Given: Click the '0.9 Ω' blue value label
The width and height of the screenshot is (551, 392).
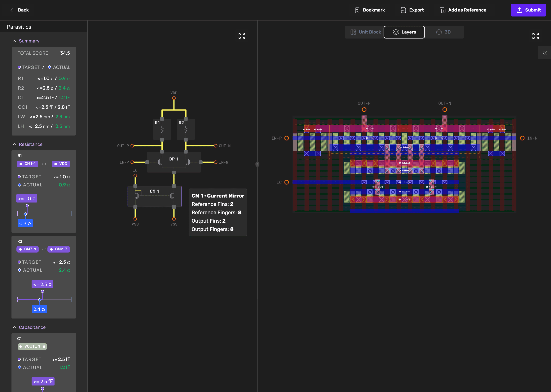Looking at the screenshot, I should click(25, 223).
